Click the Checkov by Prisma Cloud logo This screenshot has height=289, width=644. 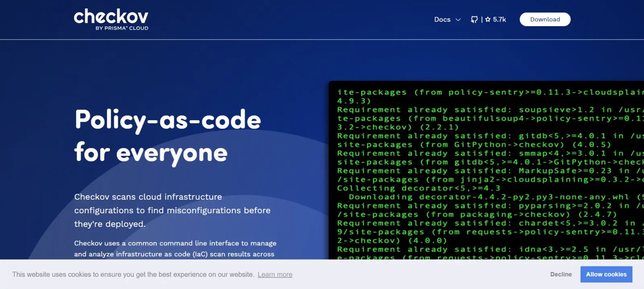click(x=111, y=19)
